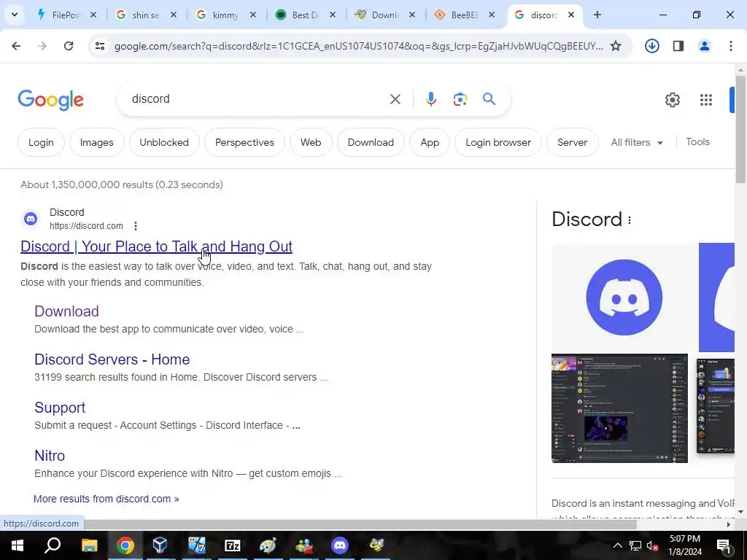Image resolution: width=747 pixels, height=560 pixels.
Task: Clear the search box with X
Action: (x=395, y=99)
